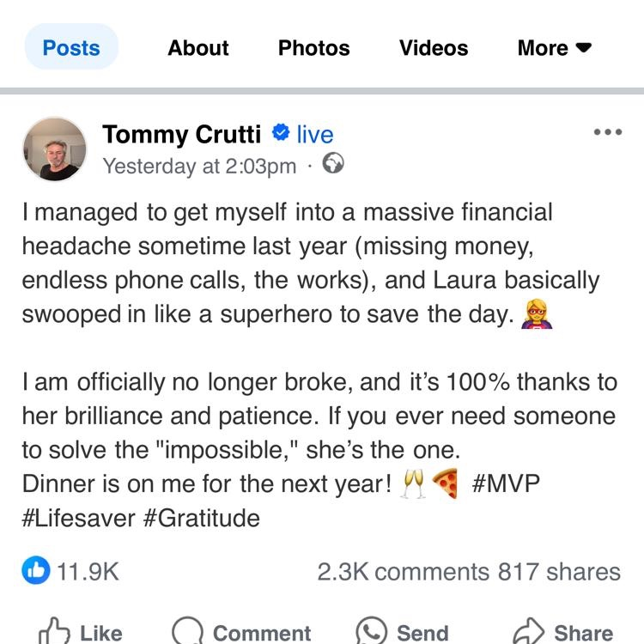The height and width of the screenshot is (644, 644).
Task: Open the 2.3K comments list
Action: click(x=402, y=572)
